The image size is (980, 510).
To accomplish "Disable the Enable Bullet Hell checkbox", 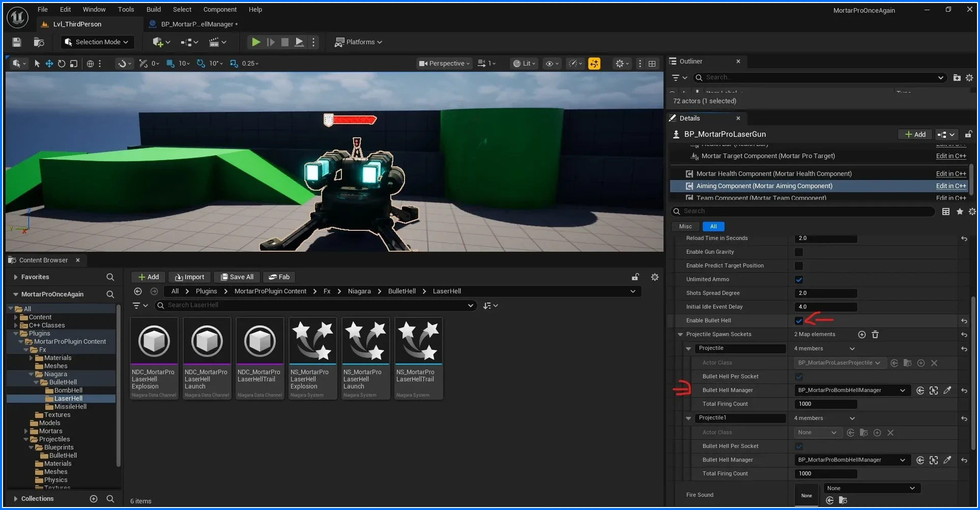I will pyautogui.click(x=799, y=321).
